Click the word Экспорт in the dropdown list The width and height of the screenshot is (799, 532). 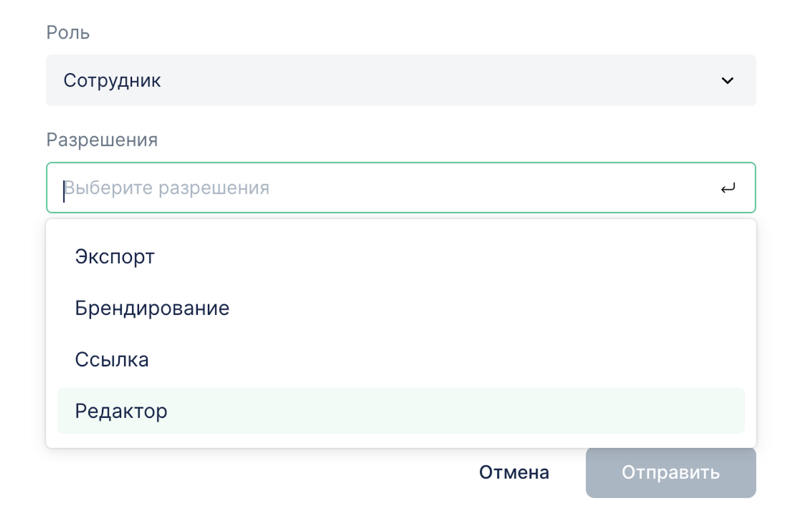click(x=115, y=257)
